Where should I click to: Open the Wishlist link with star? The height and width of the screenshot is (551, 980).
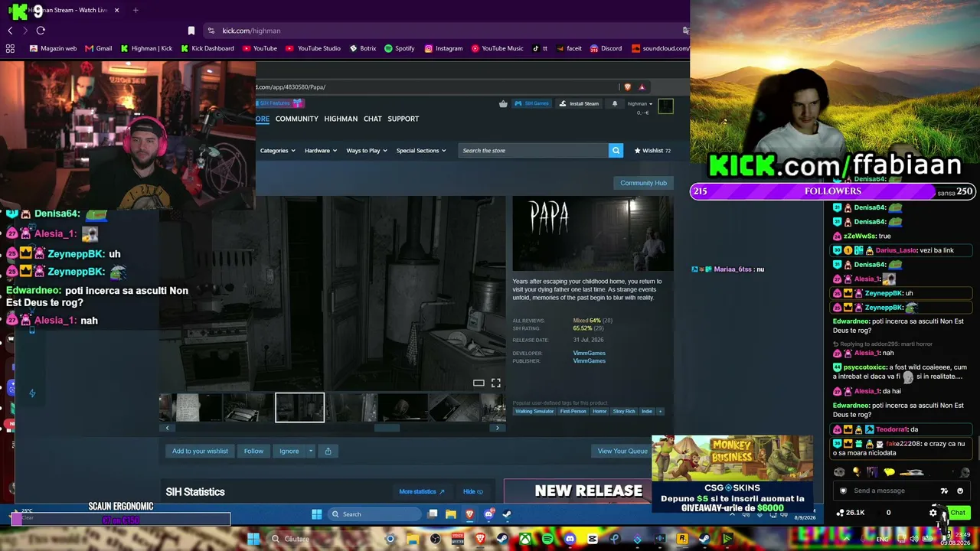652,151
